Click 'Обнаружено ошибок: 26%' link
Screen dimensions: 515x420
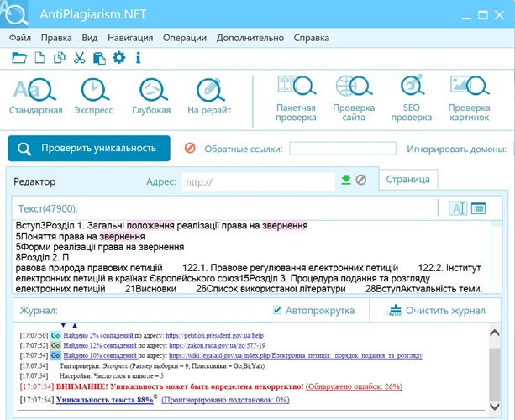point(354,386)
